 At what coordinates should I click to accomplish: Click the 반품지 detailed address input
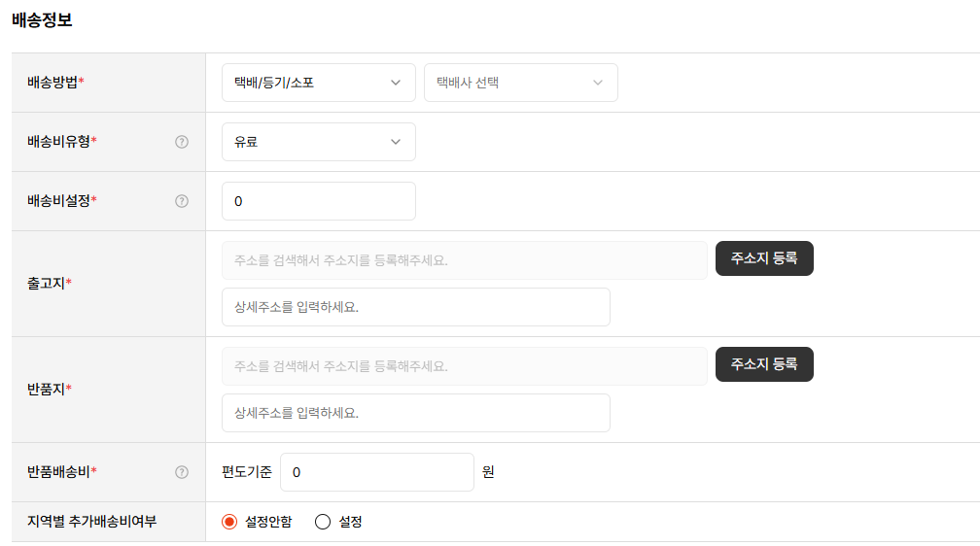pos(415,413)
